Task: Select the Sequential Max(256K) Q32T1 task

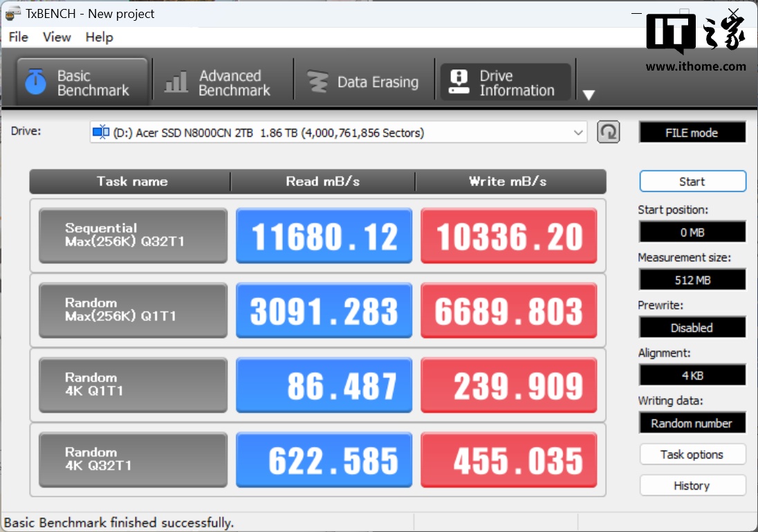Action: [133, 236]
